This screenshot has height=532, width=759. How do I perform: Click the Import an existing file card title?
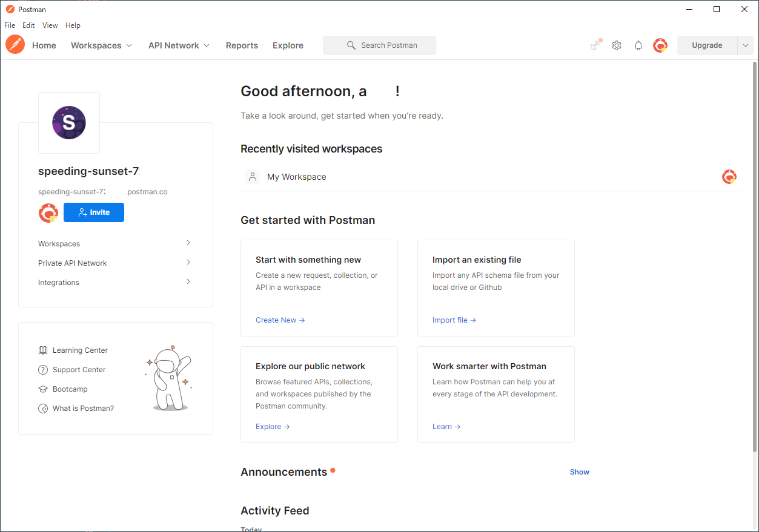coord(477,260)
